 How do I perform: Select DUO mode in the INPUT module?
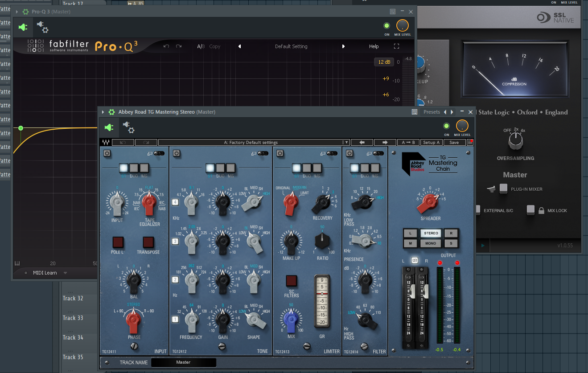click(x=134, y=168)
